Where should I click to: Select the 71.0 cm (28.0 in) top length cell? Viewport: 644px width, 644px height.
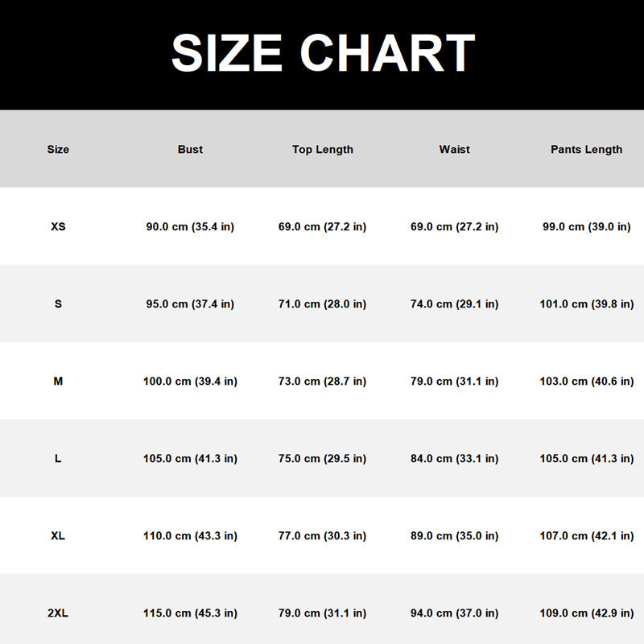323,304
